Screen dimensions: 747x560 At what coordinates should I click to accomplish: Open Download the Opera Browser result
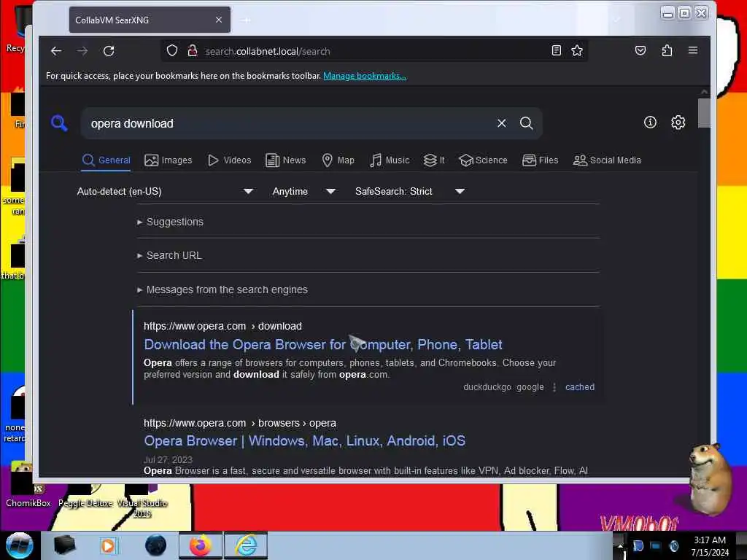pos(323,344)
